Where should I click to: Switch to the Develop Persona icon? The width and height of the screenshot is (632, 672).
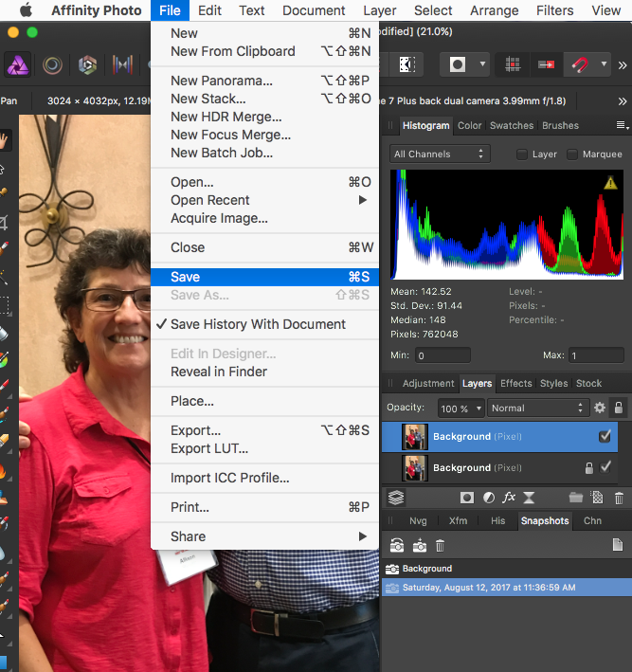pos(87,64)
